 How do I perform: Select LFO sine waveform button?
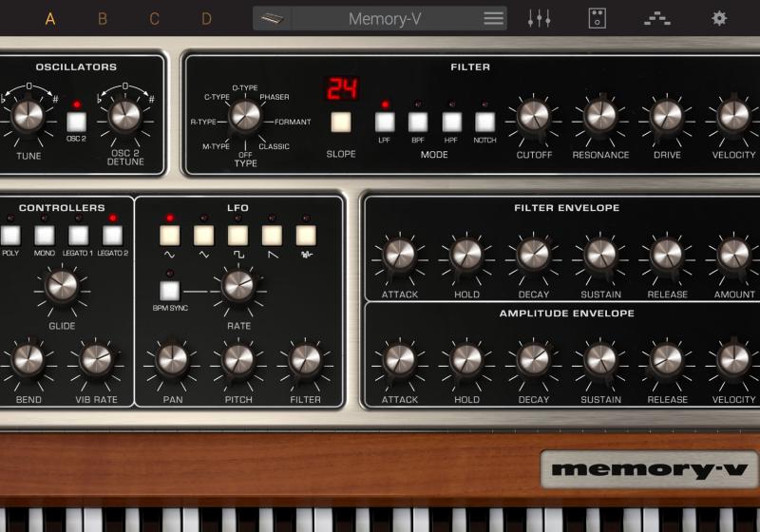(x=170, y=236)
